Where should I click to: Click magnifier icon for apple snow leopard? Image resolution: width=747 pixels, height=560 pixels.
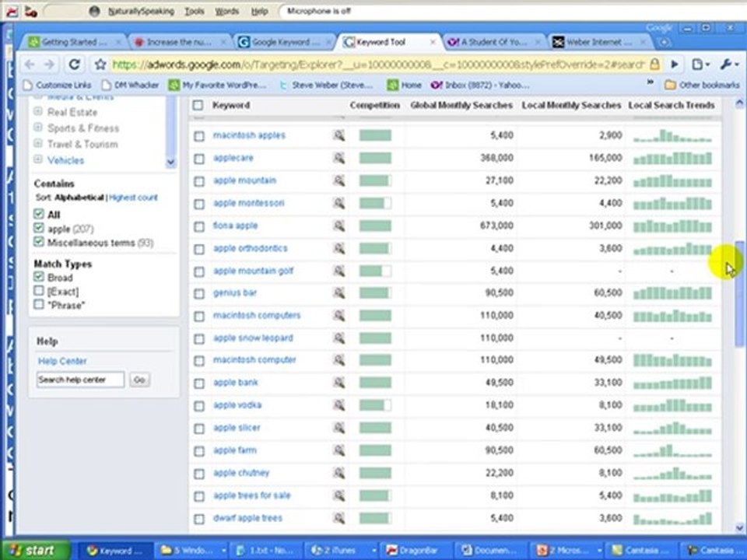click(x=338, y=338)
